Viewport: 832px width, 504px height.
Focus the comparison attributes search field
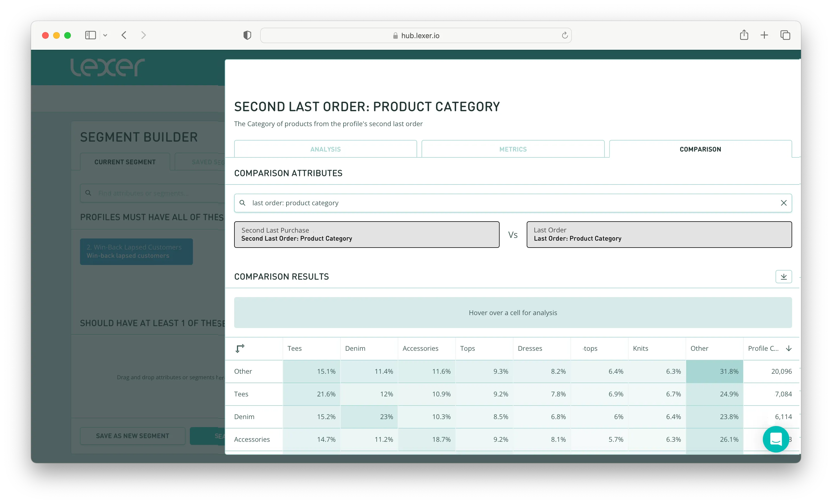click(x=507, y=203)
